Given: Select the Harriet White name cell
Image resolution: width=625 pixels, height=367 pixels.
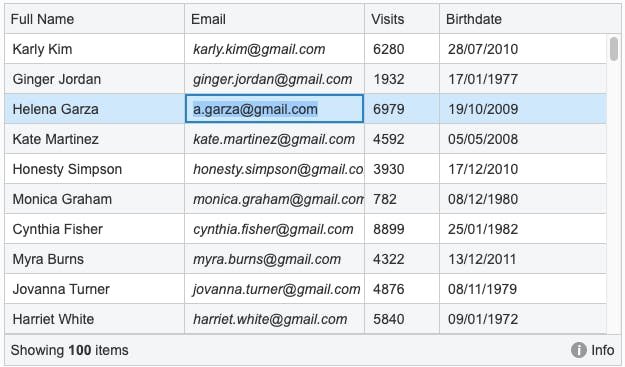Looking at the screenshot, I should pyautogui.click(x=94, y=319).
